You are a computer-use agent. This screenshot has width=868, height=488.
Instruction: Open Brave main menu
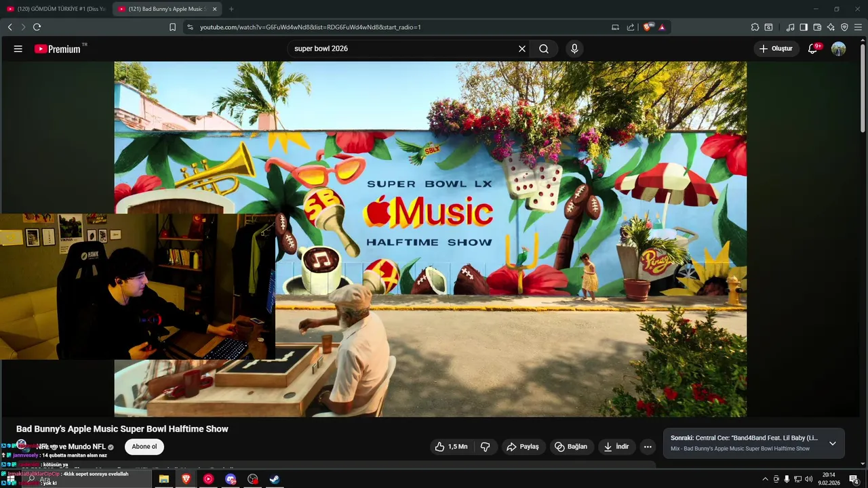pos(858,27)
